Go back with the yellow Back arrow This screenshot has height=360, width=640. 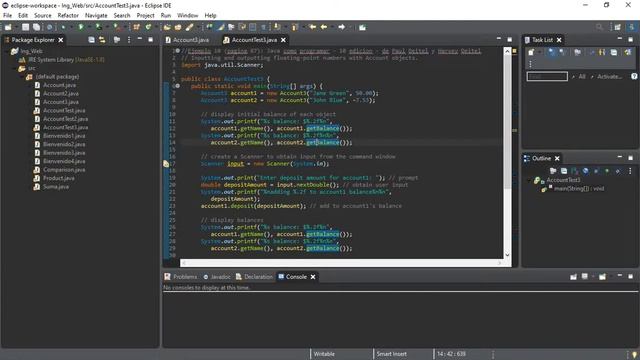click(324, 27)
